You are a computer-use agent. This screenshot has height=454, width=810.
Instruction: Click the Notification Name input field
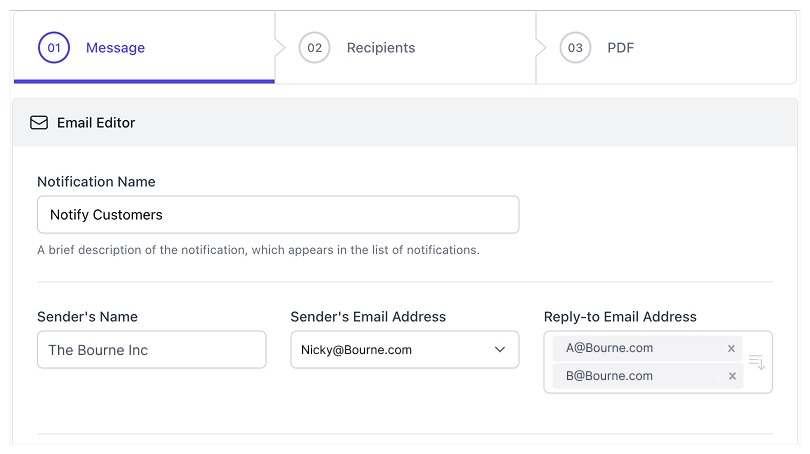pyautogui.click(x=278, y=214)
